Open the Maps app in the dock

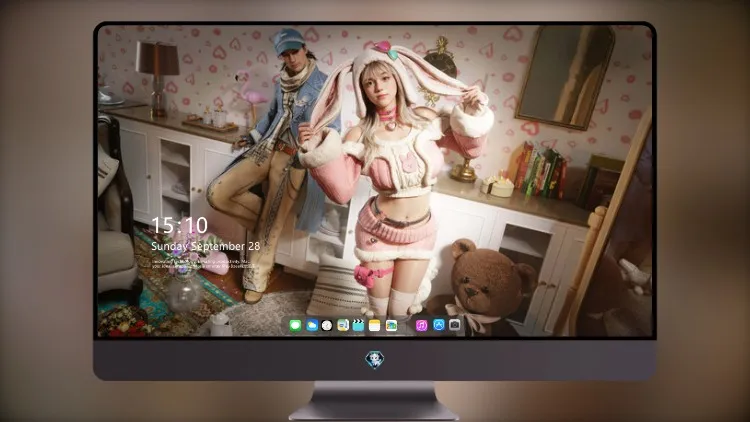(343, 326)
